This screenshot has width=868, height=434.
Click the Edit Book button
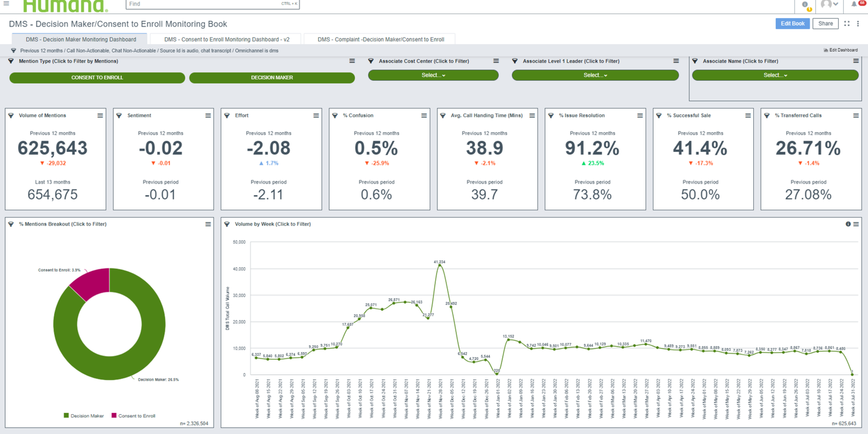coord(792,24)
